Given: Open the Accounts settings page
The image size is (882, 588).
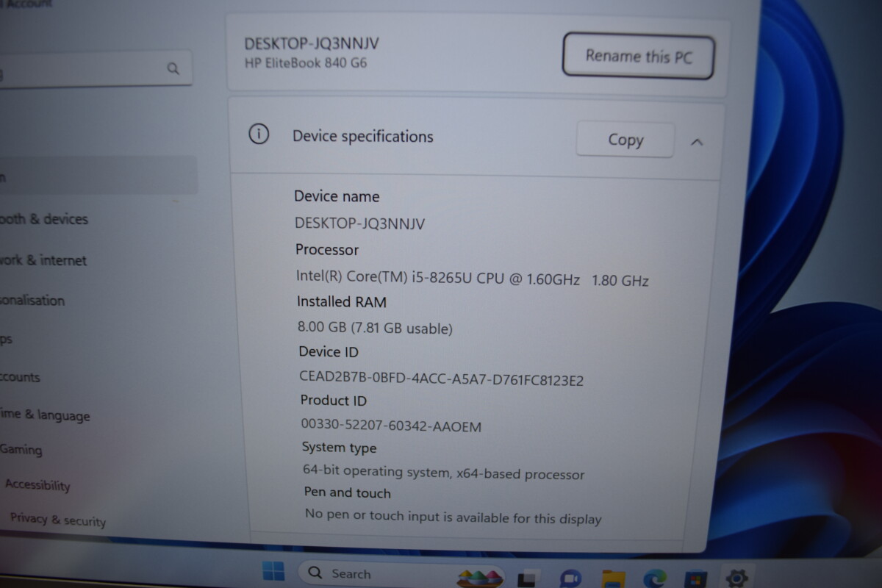Looking at the screenshot, I should tap(20, 377).
